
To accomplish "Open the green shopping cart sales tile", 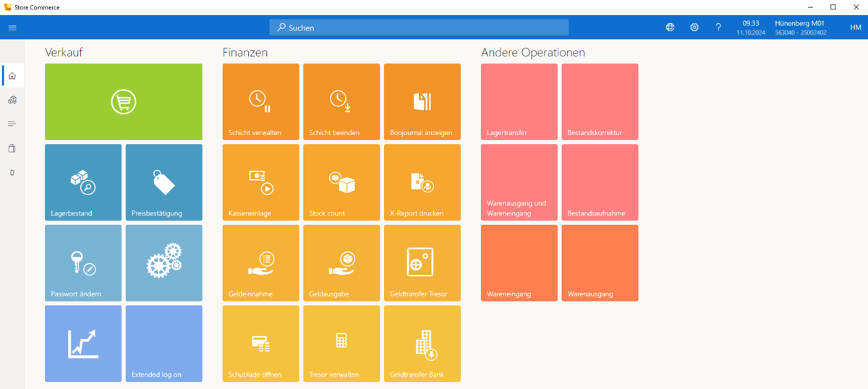I will pyautogui.click(x=124, y=102).
